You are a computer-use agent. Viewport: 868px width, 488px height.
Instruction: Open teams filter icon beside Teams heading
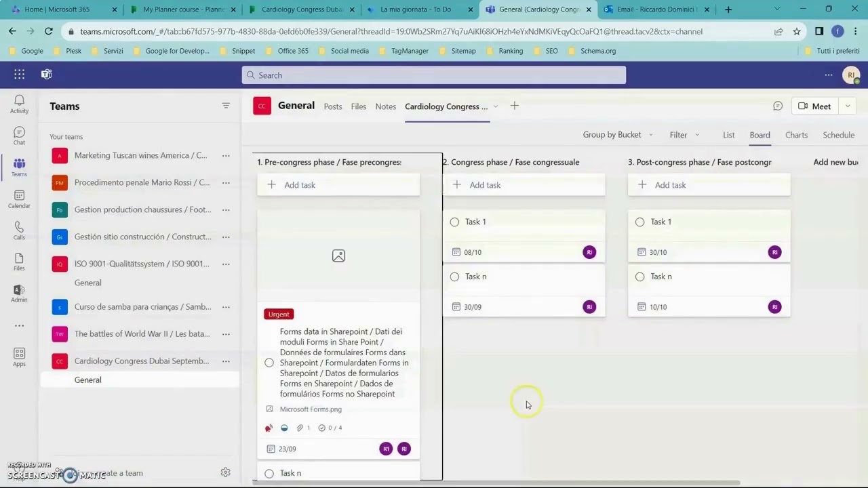[226, 106]
